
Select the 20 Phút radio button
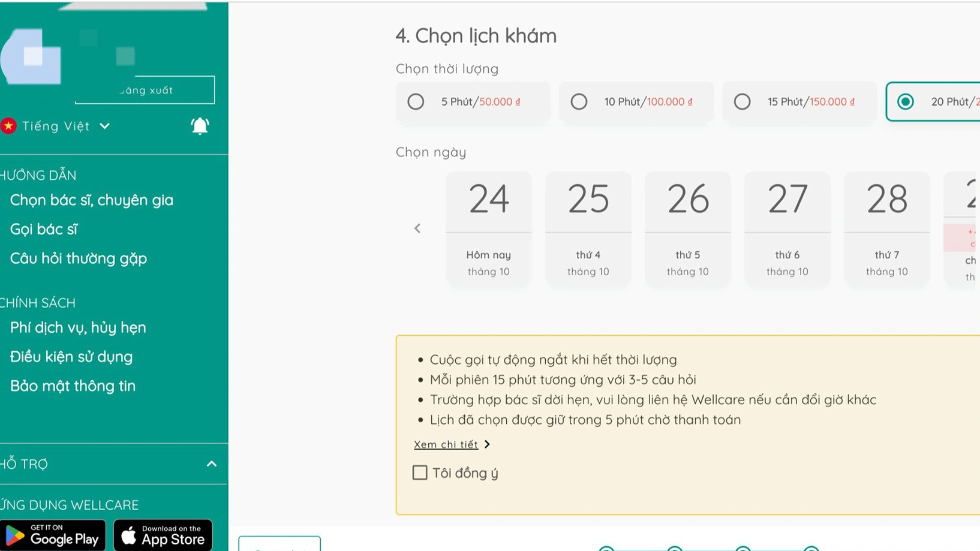point(906,102)
